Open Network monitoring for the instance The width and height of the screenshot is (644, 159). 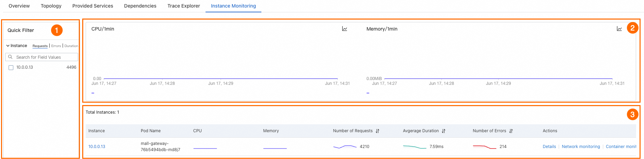coord(581,147)
